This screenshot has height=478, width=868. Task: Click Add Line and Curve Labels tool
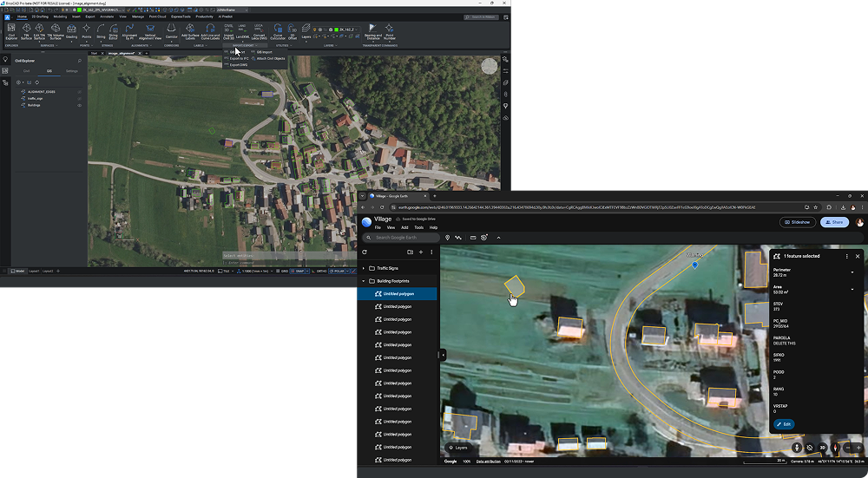(210, 31)
